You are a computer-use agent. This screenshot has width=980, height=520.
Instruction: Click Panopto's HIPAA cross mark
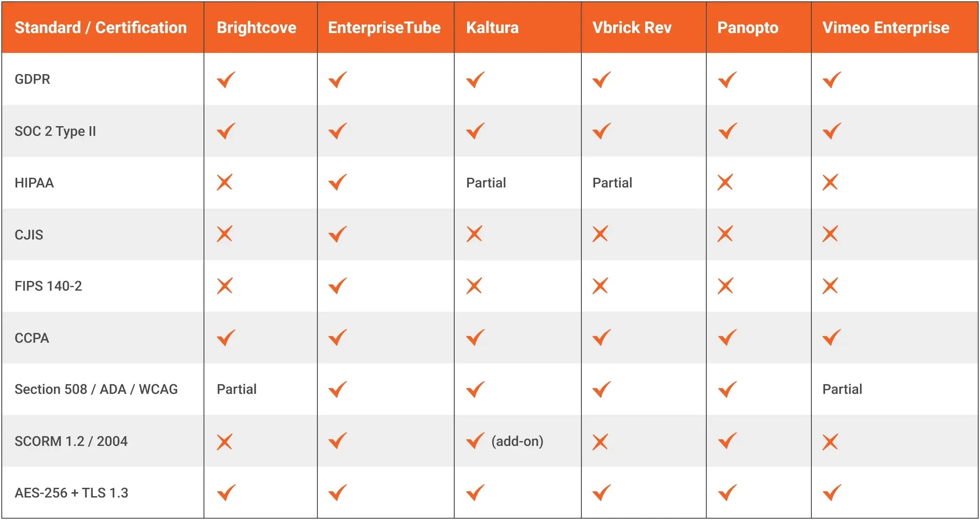coord(725,182)
